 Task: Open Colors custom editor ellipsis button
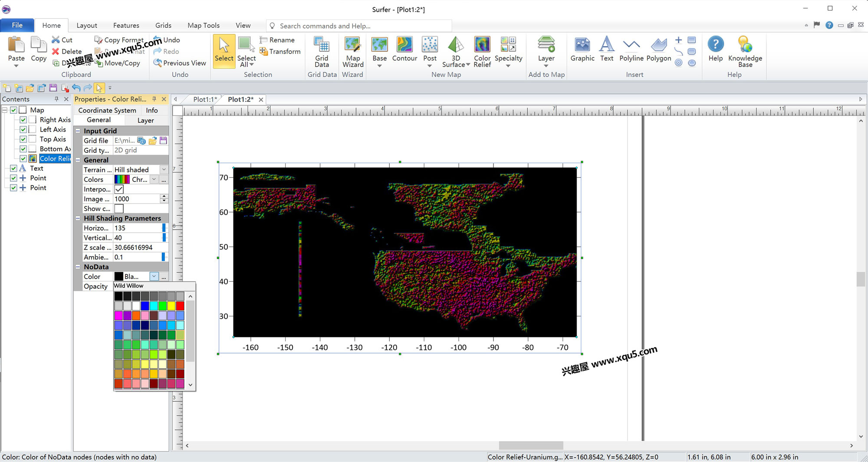tap(164, 179)
